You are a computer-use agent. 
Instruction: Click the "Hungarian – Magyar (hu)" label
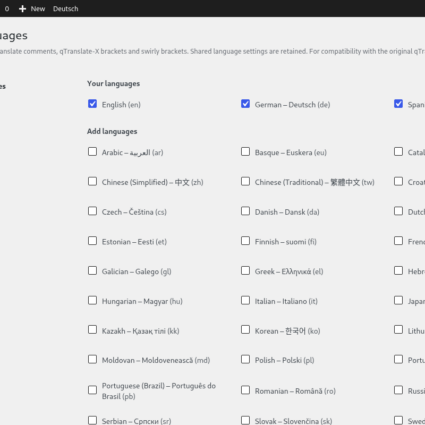tap(142, 301)
